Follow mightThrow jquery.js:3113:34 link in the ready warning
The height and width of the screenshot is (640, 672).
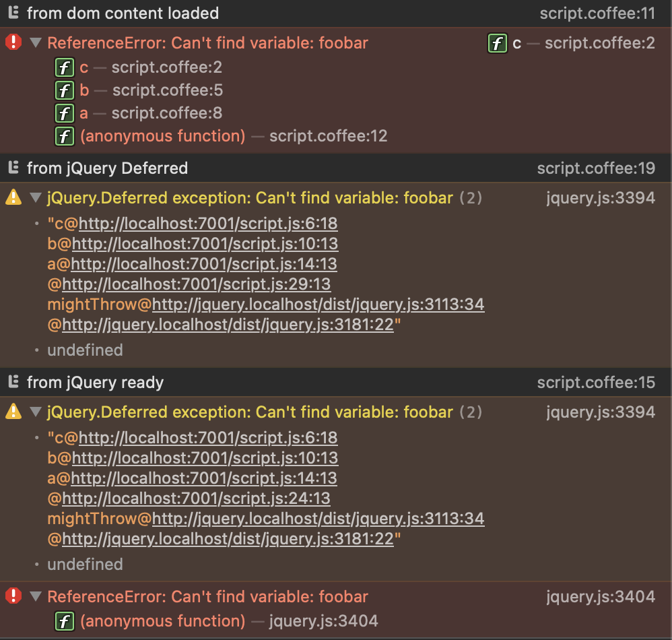click(318, 519)
